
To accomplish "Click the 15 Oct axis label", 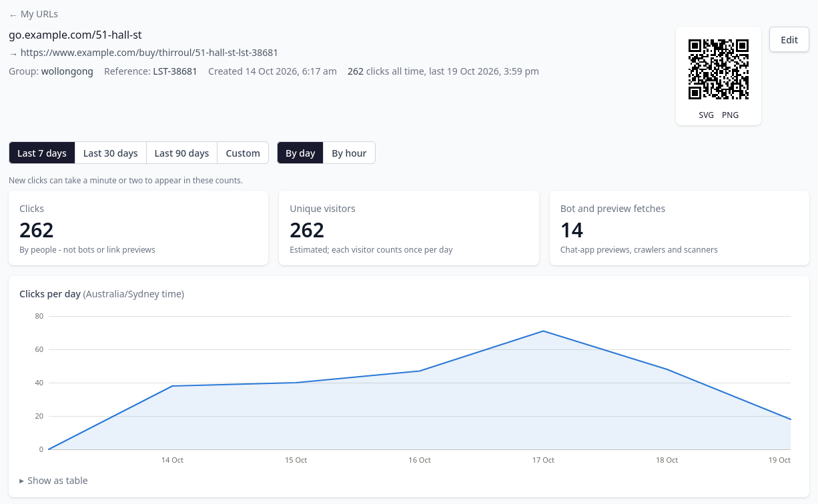I will point(296,460).
